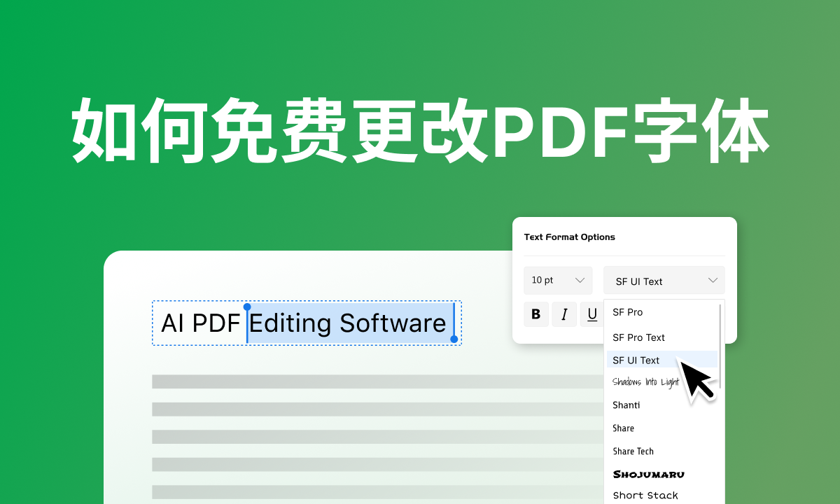Expand the SF UI Text font dropdown
This screenshot has height=504, width=840.
coord(664,280)
